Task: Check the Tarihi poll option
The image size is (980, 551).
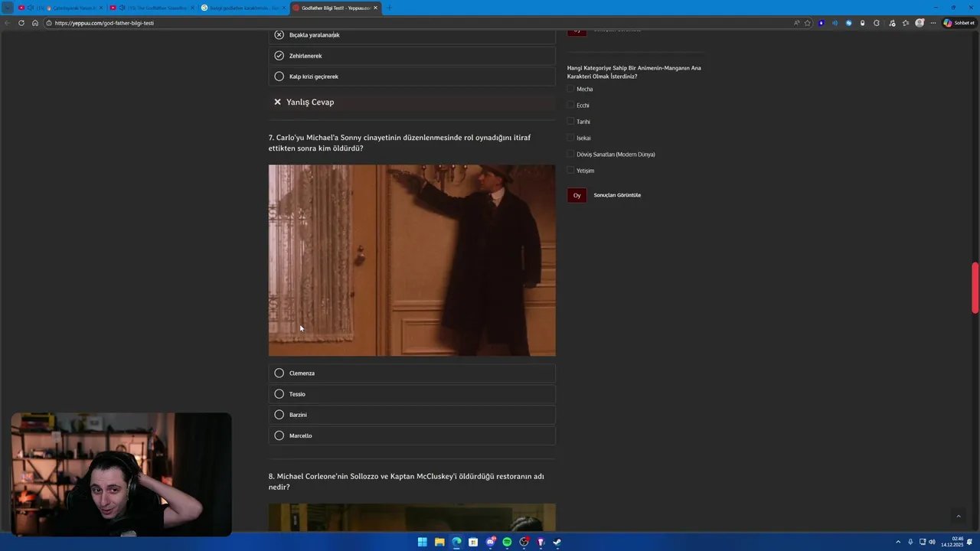Action: [x=570, y=122]
